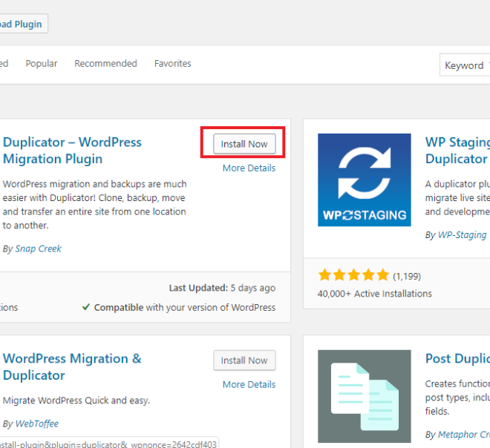This screenshot has width=490, height=448.
Task: Click the WP Staging five-star rating
Action: click(x=353, y=275)
